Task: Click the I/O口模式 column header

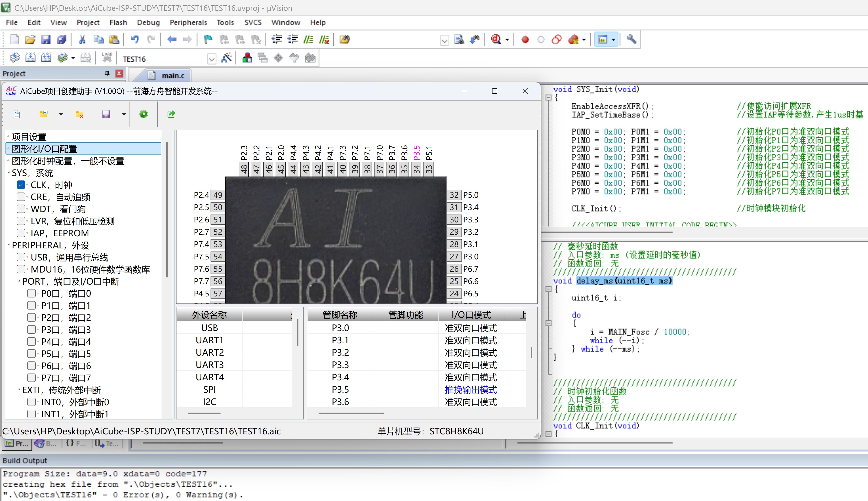Action: pyautogui.click(x=471, y=315)
